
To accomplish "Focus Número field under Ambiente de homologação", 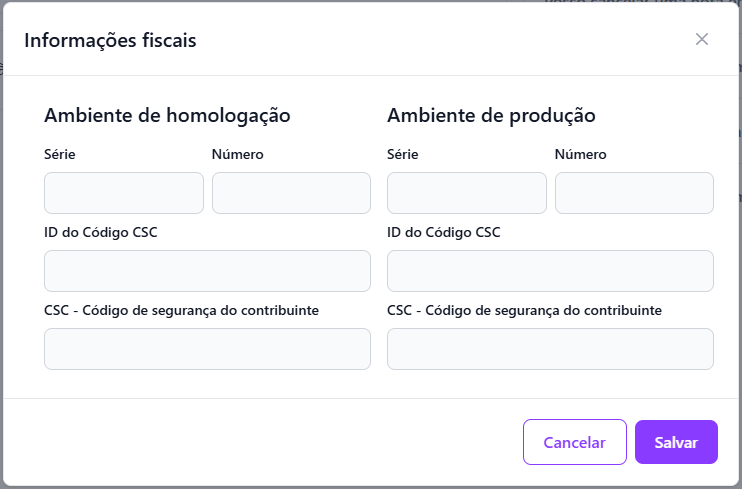I will tap(291, 193).
